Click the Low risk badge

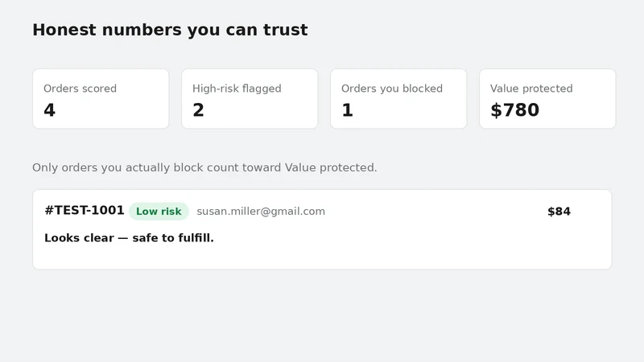tap(159, 212)
